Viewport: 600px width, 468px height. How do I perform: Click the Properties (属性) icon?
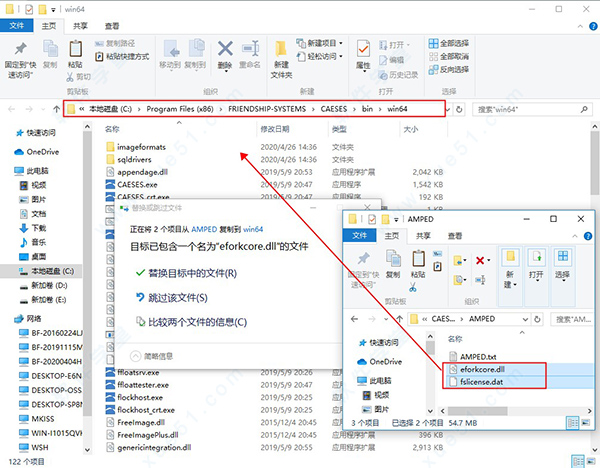coord(363,55)
